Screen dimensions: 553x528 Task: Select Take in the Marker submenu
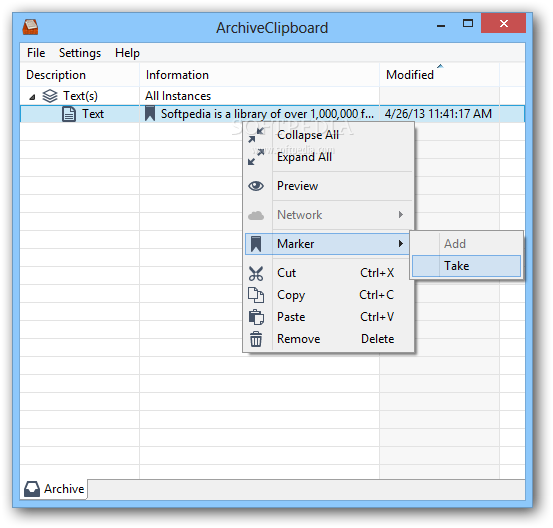point(466,266)
